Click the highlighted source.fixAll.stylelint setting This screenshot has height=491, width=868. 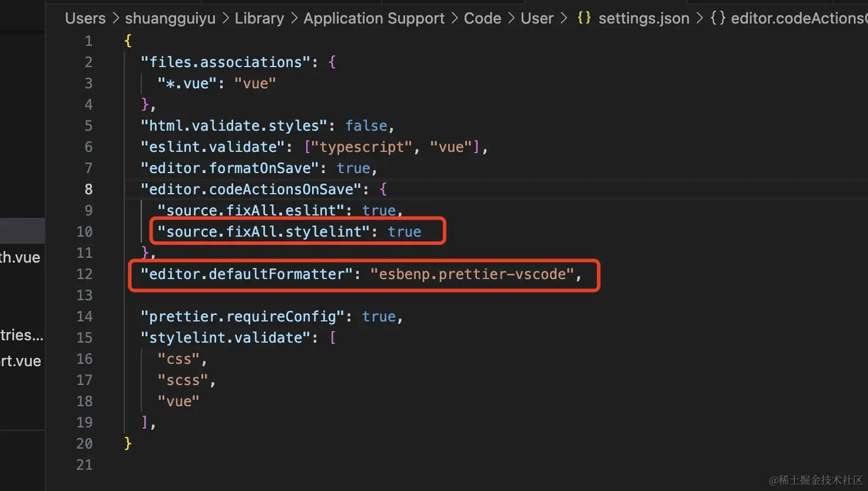click(261, 231)
